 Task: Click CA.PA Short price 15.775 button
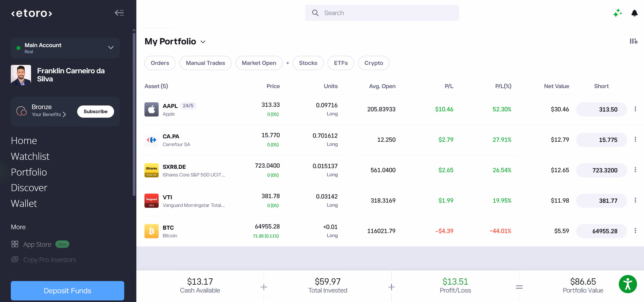[x=601, y=140]
